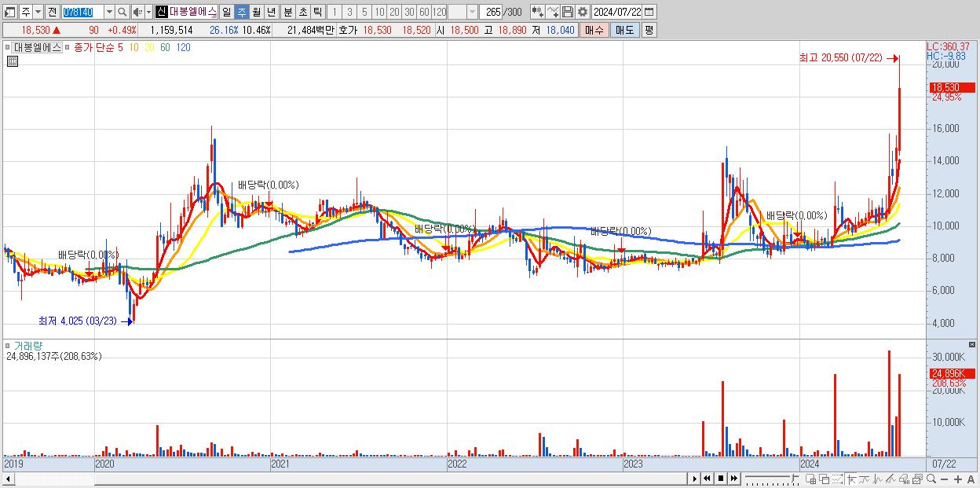Click the minus zoom-out icon

[945, 479]
